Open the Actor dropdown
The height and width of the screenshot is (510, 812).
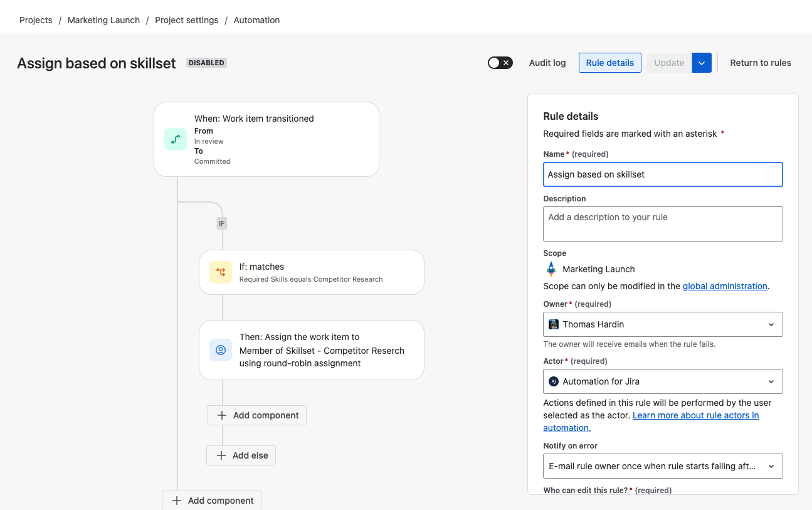pyautogui.click(x=771, y=381)
